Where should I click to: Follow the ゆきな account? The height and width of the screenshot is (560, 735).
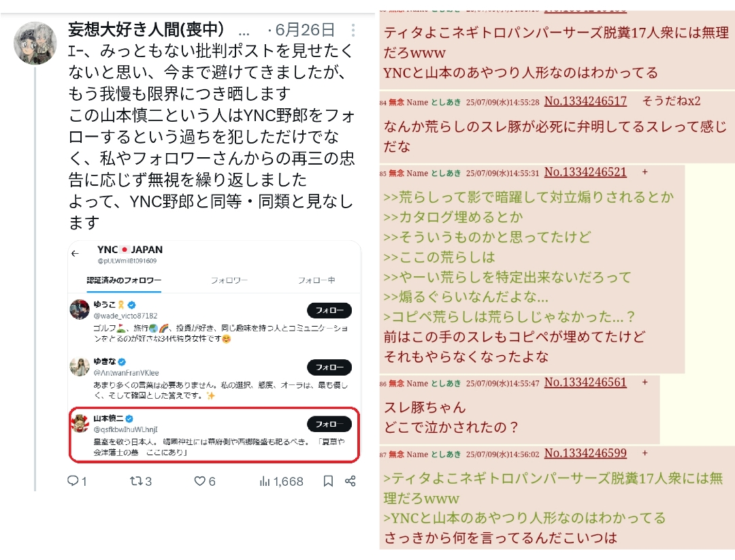coord(329,367)
